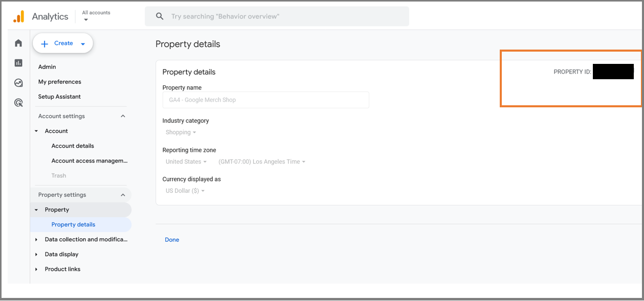Go to My preferences
Screen dimensions: 644x301
(x=59, y=82)
